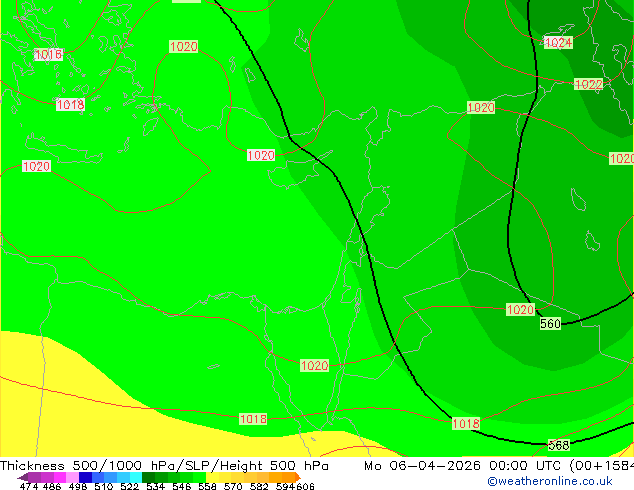Click the 1024 pressure contour label
The image size is (634, 490).
pos(558,42)
